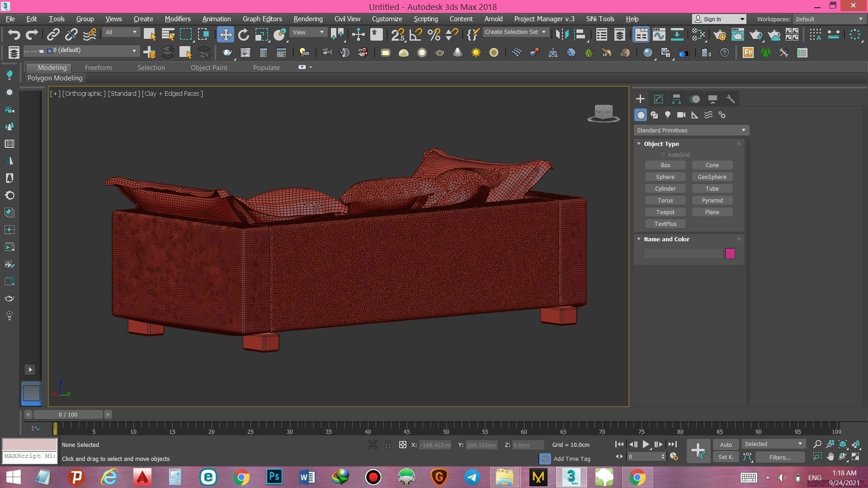Click the Teapot primitive button
The image size is (868, 488).
coord(665,212)
